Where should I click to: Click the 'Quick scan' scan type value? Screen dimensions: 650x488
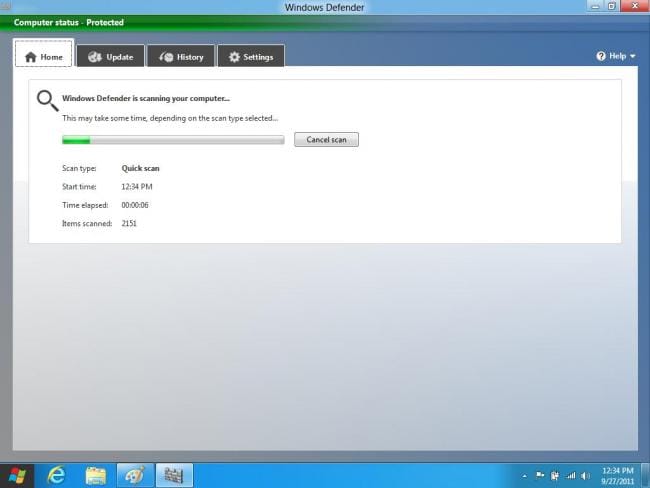coord(141,168)
